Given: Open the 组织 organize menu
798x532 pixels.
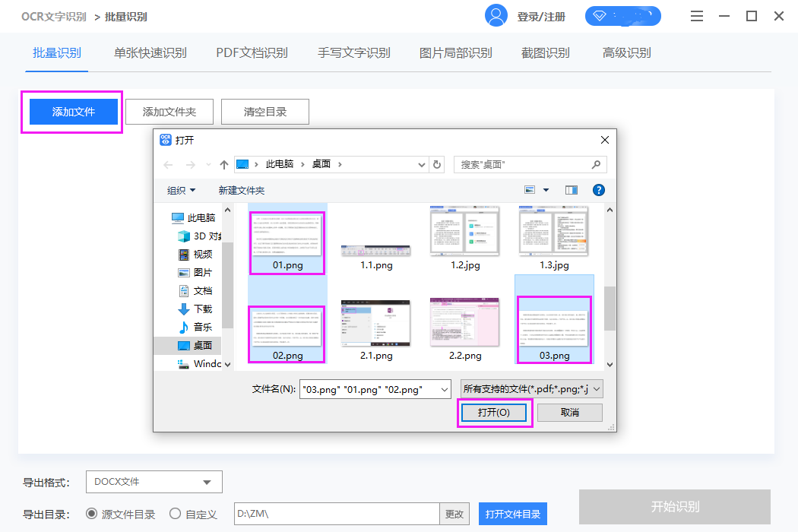Looking at the screenshot, I should (x=181, y=191).
